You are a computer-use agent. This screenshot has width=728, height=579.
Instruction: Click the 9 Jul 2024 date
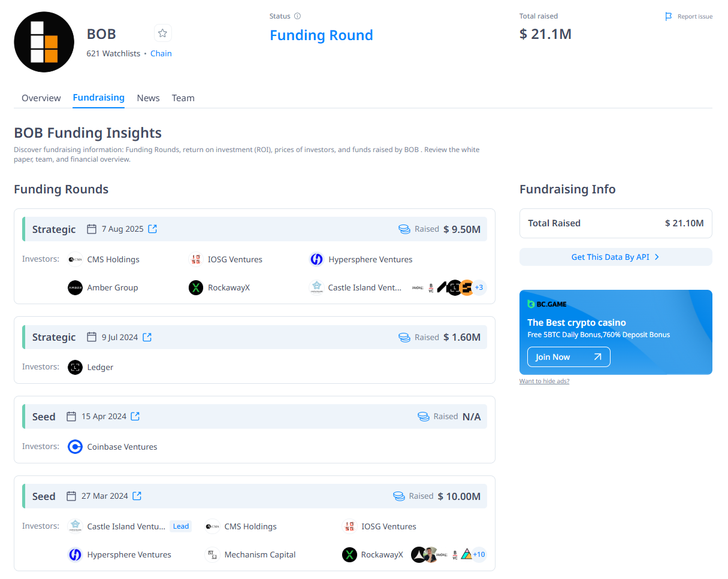point(120,337)
